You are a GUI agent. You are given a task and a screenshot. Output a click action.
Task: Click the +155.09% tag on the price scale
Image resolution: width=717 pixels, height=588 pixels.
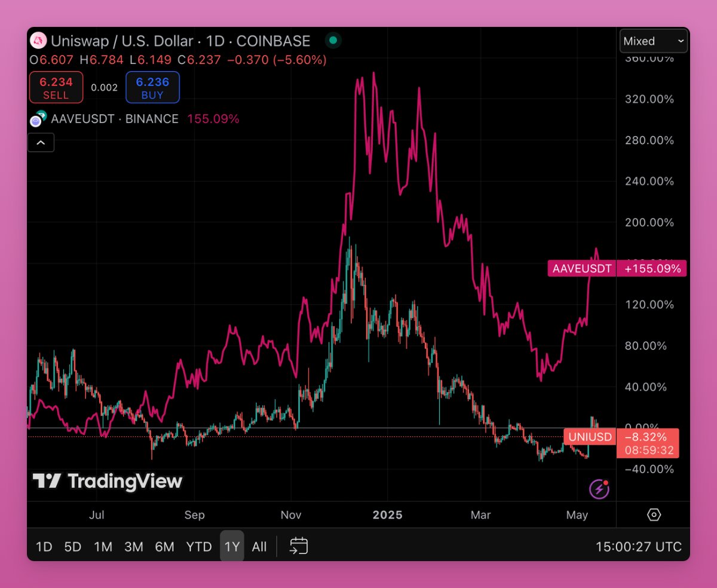pyautogui.click(x=652, y=269)
